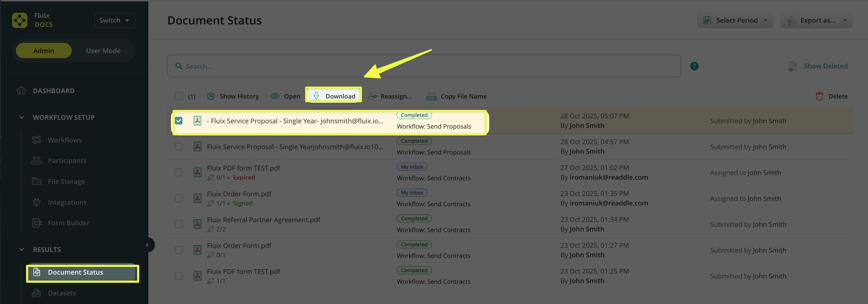This screenshot has height=304, width=868.
Task: Open the Reassign action in toolbar
Action: pyautogui.click(x=390, y=96)
